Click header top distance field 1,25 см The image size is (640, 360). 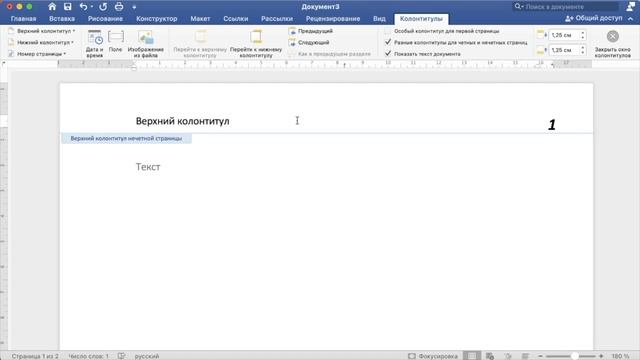(564, 35)
